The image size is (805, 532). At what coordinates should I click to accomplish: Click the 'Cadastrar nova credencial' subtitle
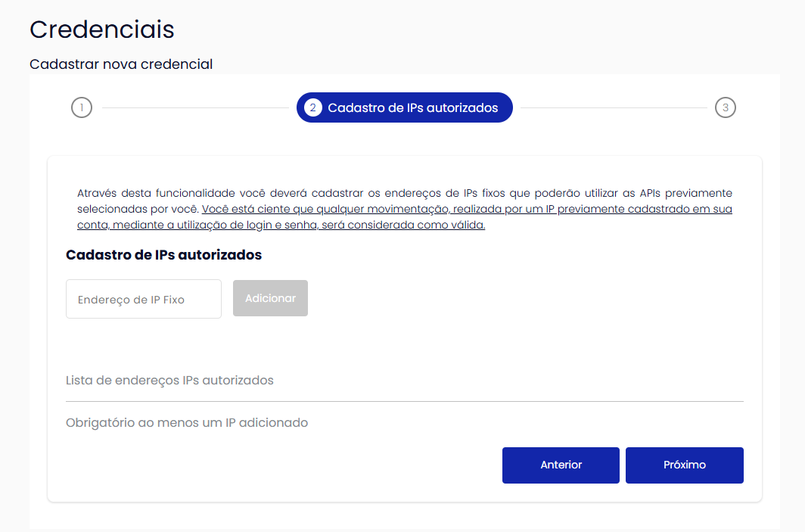(121, 64)
